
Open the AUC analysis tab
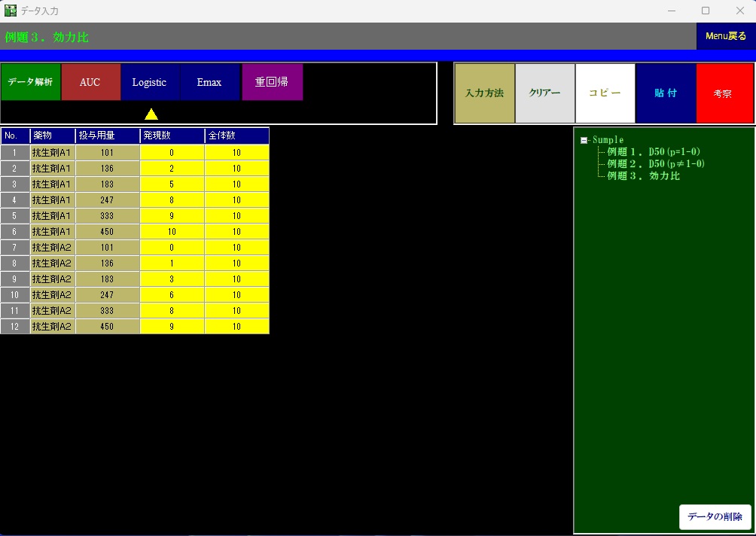(90, 82)
